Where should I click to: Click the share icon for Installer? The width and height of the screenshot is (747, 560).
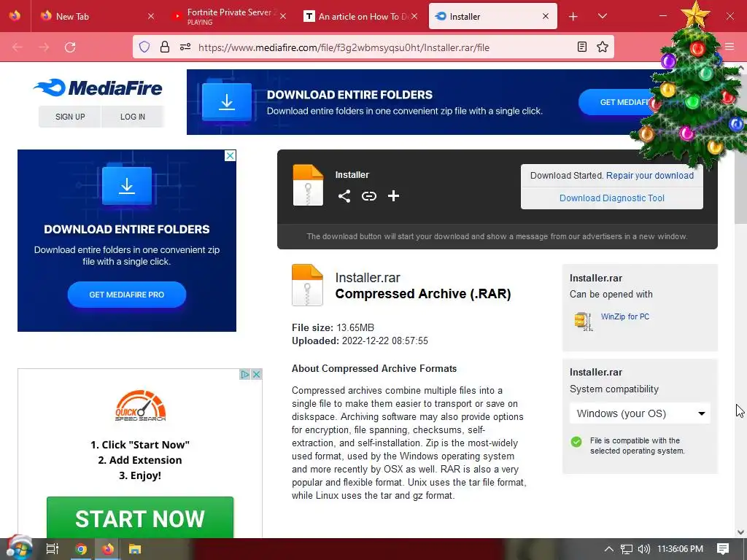pos(344,196)
